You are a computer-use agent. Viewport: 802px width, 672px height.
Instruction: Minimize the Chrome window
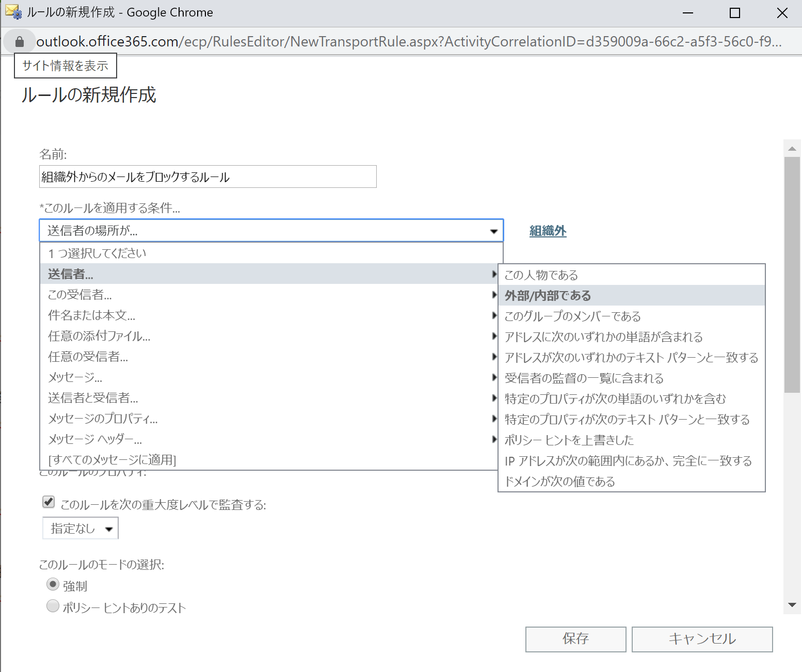(688, 13)
